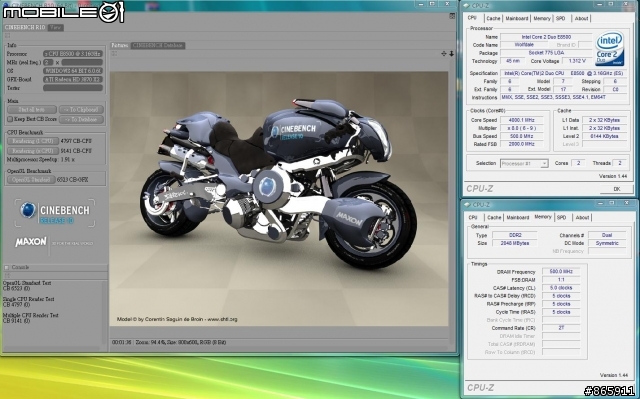The height and width of the screenshot is (399, 640).
Task: Click the OK button in CPU-Z
Action: click(x=617, y=189)
